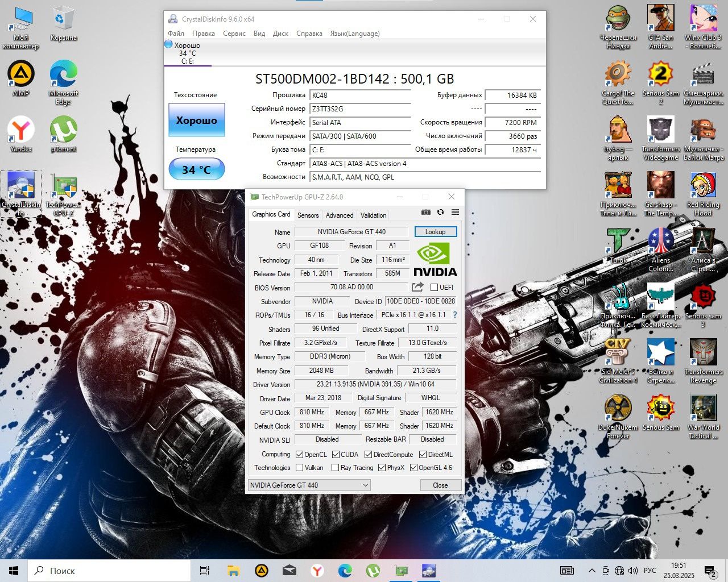Open the Диск menu
Screen dimensions: 728x582
[x=280, y=34]
